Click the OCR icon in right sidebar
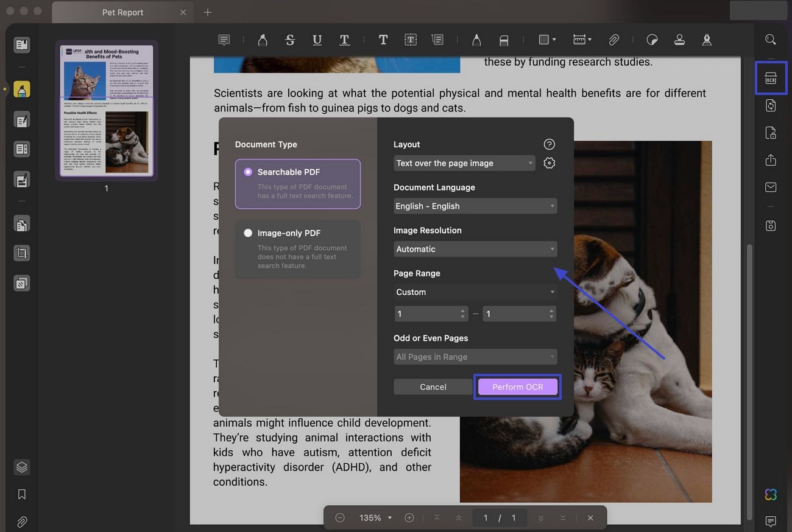The width and height of the screenshot is (792, 532). pyautogui.click(x=770, y=78)
